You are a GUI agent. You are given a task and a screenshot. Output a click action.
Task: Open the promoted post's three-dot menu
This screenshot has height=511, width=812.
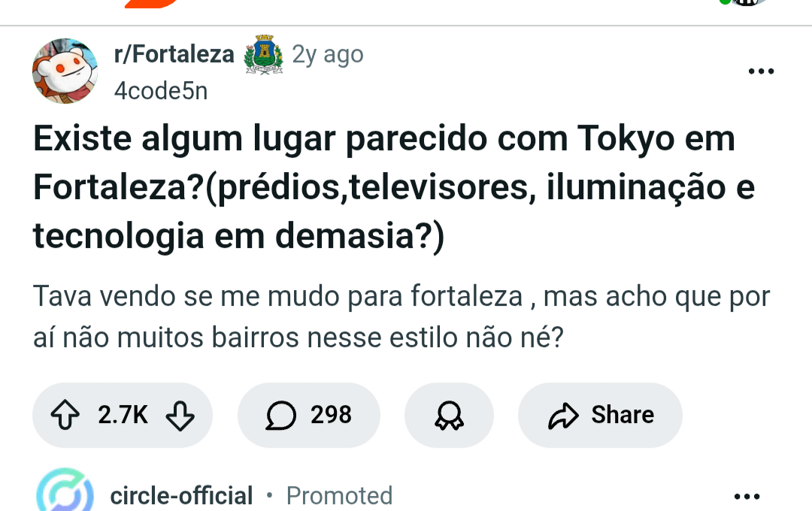pyautogui.click(x=747, y=497)
